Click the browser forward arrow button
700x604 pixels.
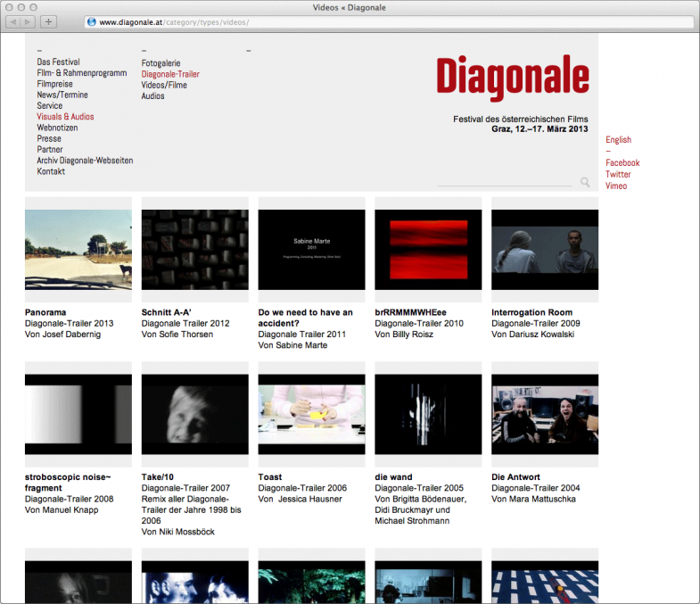28,21
